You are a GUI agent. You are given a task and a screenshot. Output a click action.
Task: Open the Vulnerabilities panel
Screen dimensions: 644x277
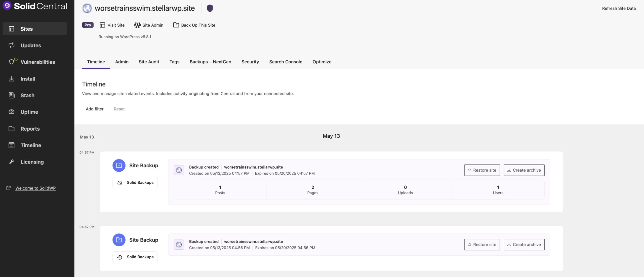(38, 62)
